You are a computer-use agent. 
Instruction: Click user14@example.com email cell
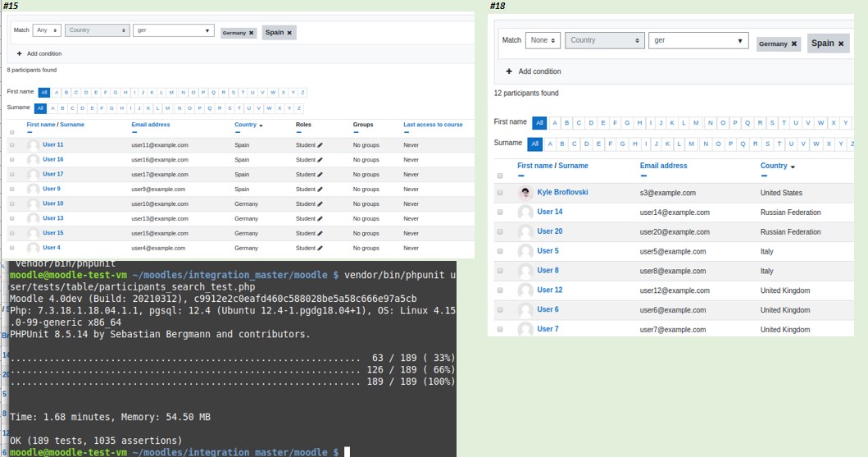(x=675, y=213)
